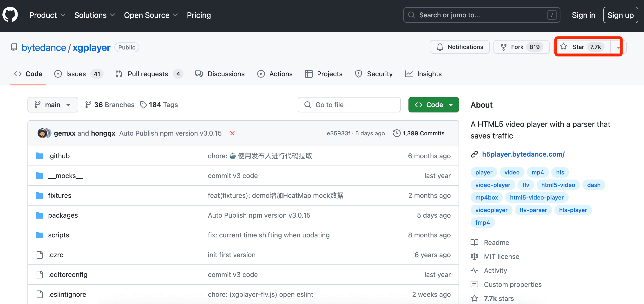Expand the green Code dropdown
The image size is (644, 304).
433,105
